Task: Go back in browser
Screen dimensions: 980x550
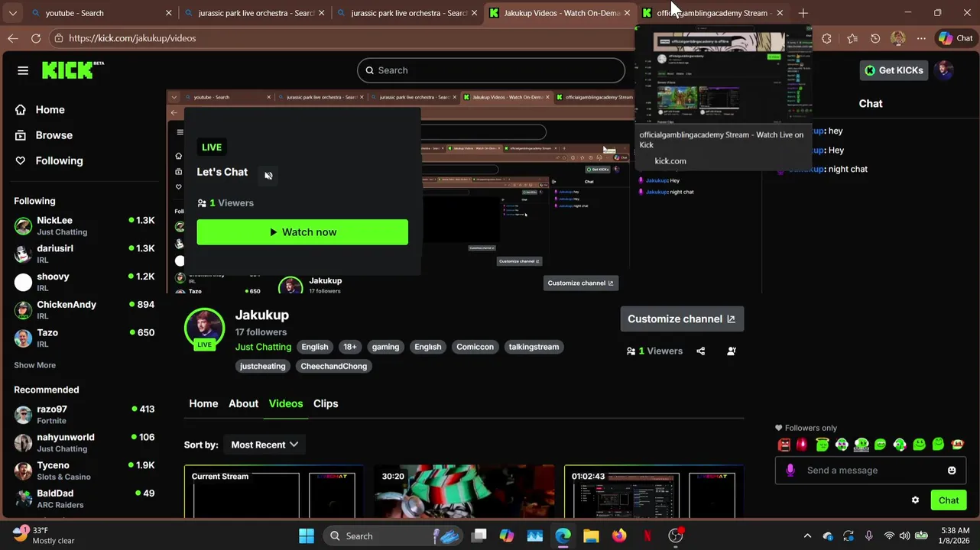Action: [13, 38]
